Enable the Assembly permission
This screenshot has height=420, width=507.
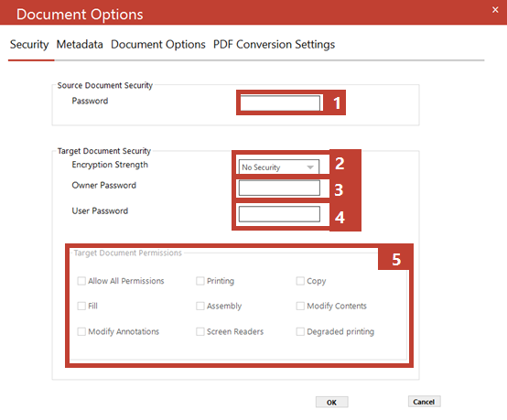pyautogui.click(x=200, y=306)
